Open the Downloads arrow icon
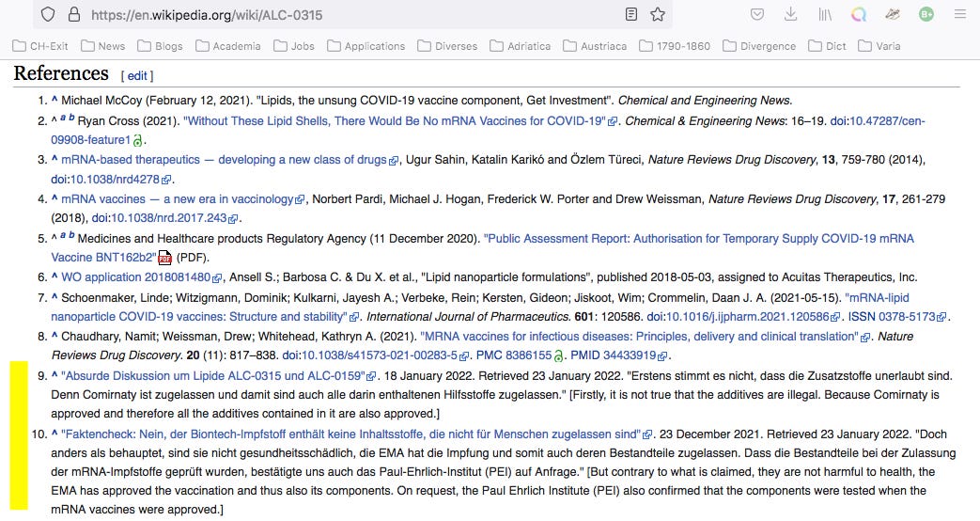 pos(790,14)
